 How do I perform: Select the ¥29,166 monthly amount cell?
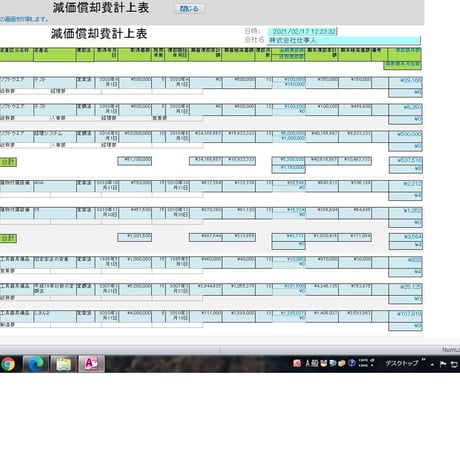pyautogui.click(x=405, y=82)
